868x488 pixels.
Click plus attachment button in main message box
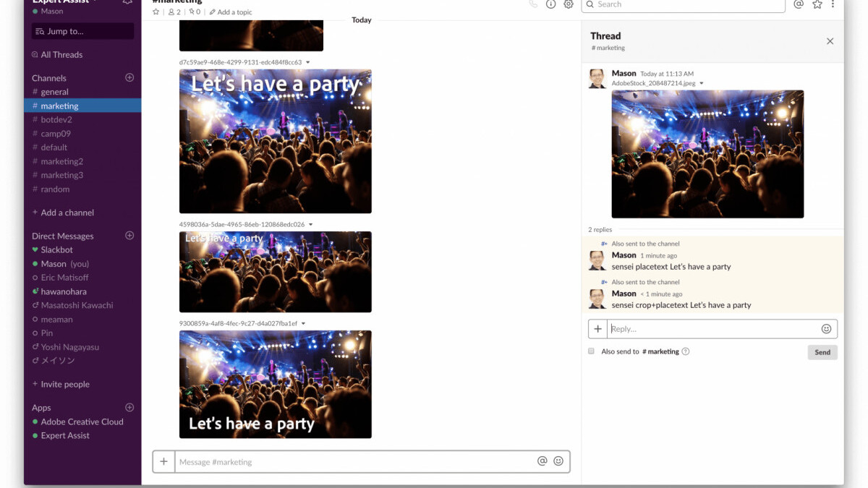163,461
